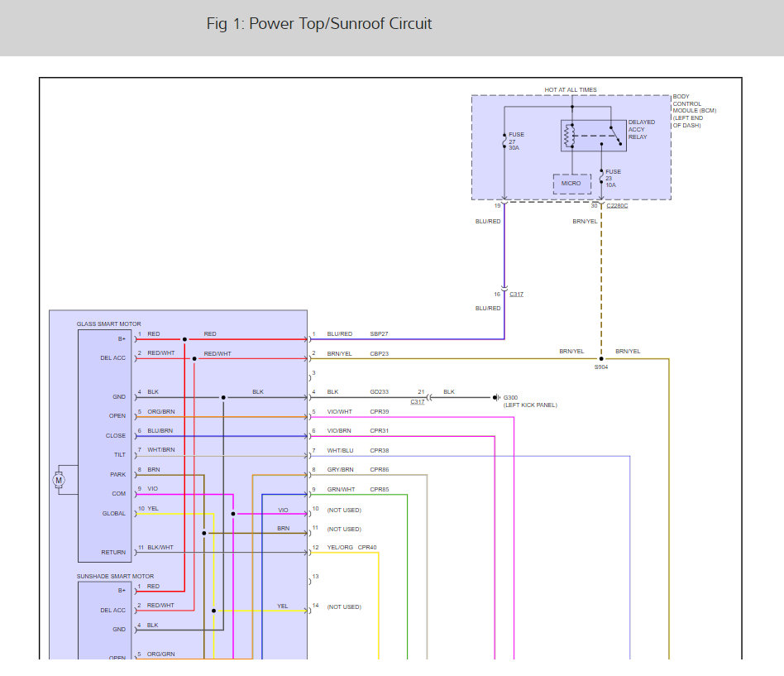Click the Fig 1 Power Top/Sunroof Circuit title
The width and height of the screenshot is (784, 676).
[x=319, y=23]
